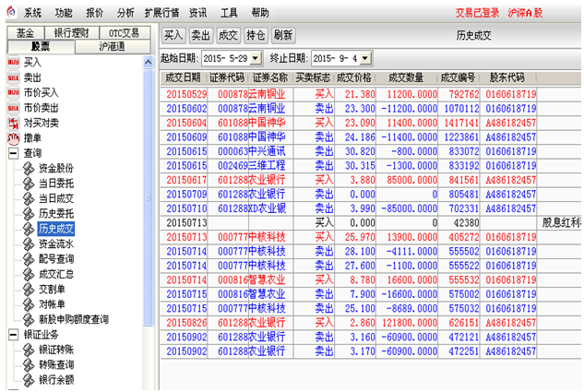Click the 刷新 toolbar button
This screenshot has height=392, width=584.
283,35
